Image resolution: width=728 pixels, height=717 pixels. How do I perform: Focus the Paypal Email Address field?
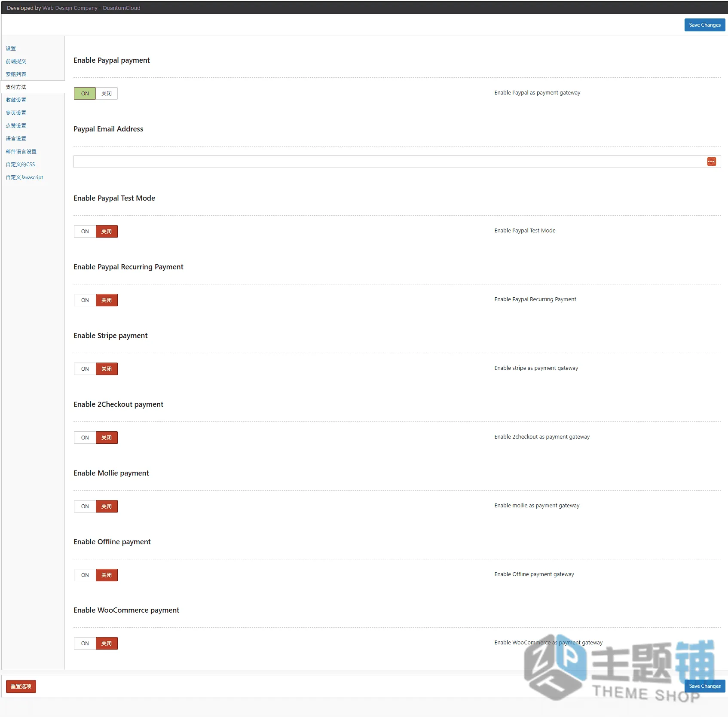point(397,162)
